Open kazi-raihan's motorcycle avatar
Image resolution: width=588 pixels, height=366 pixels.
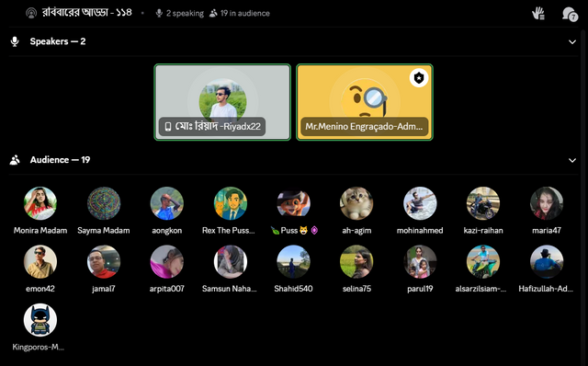pyautogui.click(x=483, y=203)
